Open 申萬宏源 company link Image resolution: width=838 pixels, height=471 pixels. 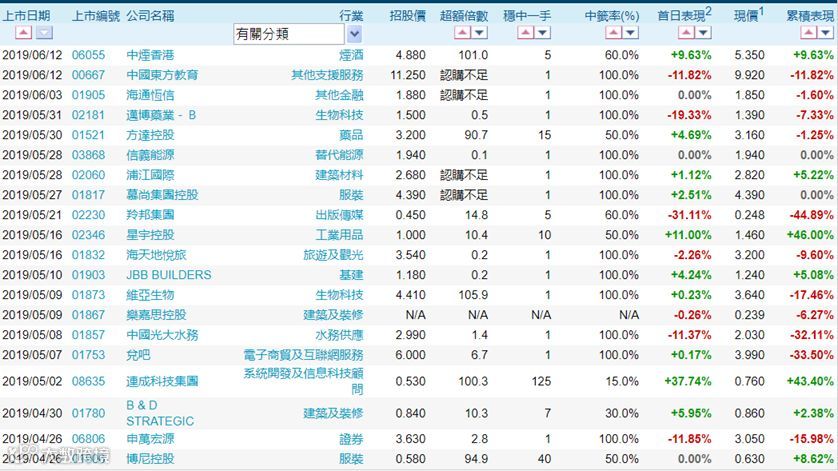point(150,439)
